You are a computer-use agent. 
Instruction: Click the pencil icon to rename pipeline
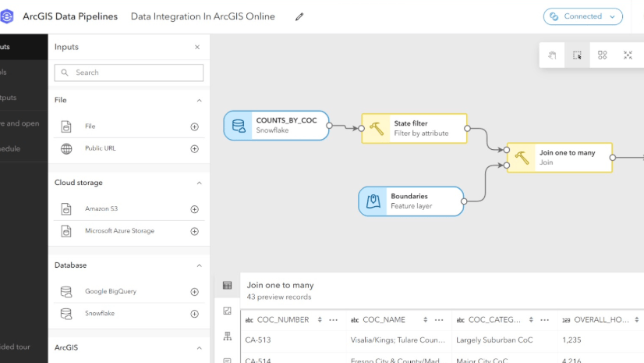299,16
